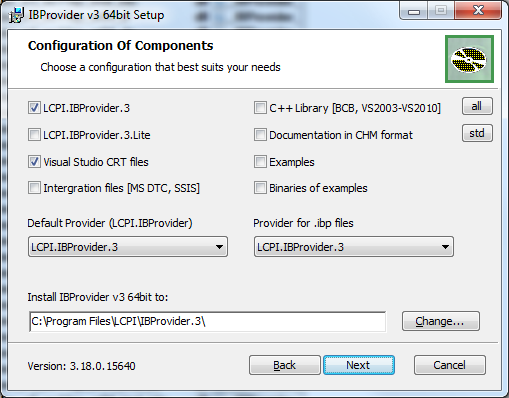
Task: Click the setup installer title bar icon
Action: 16,15
